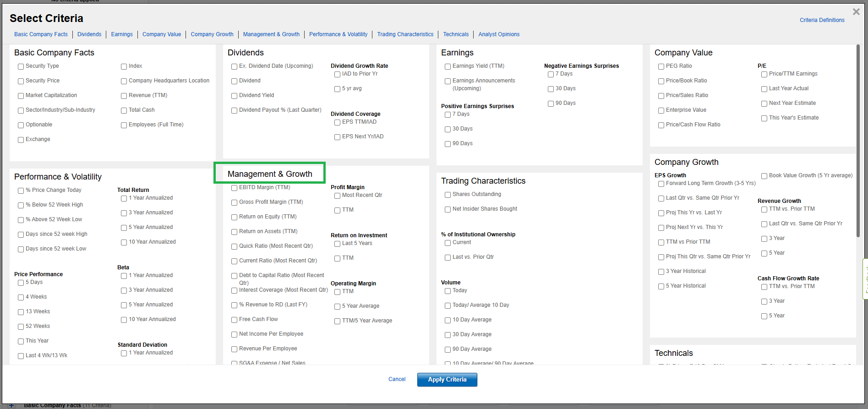The image size is (868, 409).
Task: Jump to Trading Characteristics link
Action: coord(405,34)
